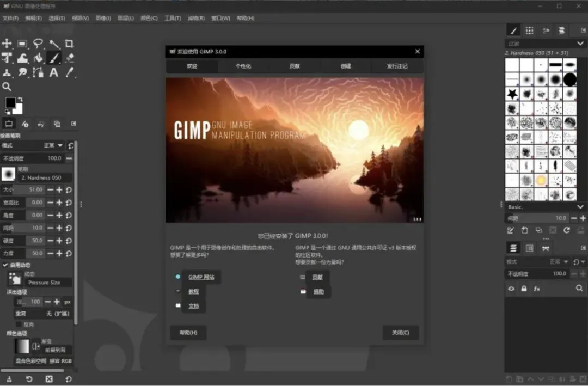Viewport: 588px width, 386px height.
Task: Open the Windows (W) menu
Action: tap(220, 18)
